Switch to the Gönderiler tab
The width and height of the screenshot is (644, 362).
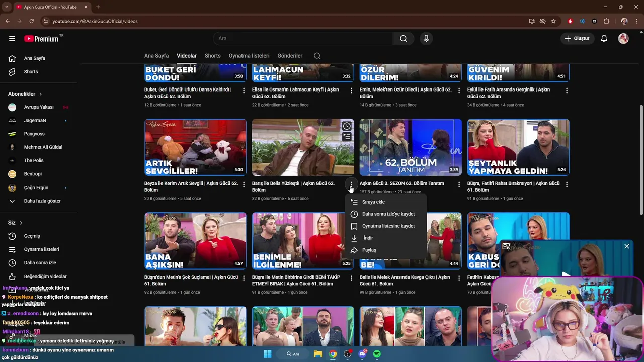tap(290, 56)
